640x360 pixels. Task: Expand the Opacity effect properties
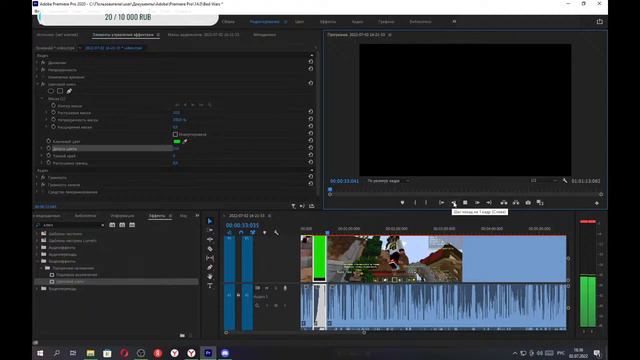[x=38, y=70]
